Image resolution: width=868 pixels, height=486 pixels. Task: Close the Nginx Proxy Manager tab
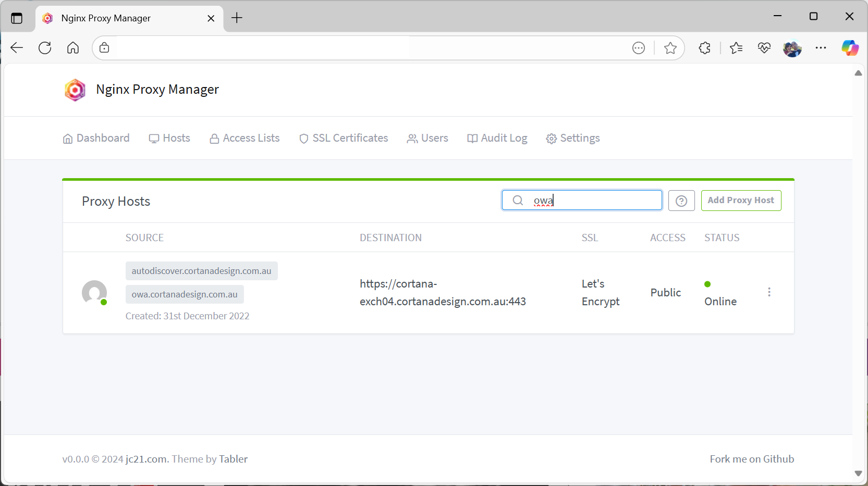pyautogui.click(x=211, y=18)
